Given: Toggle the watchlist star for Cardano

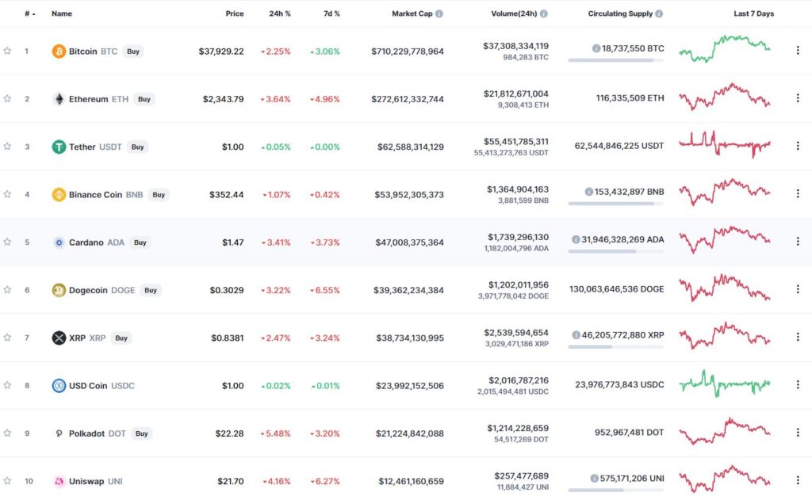Looking at the screenshot, I should [x=7, y=242].
